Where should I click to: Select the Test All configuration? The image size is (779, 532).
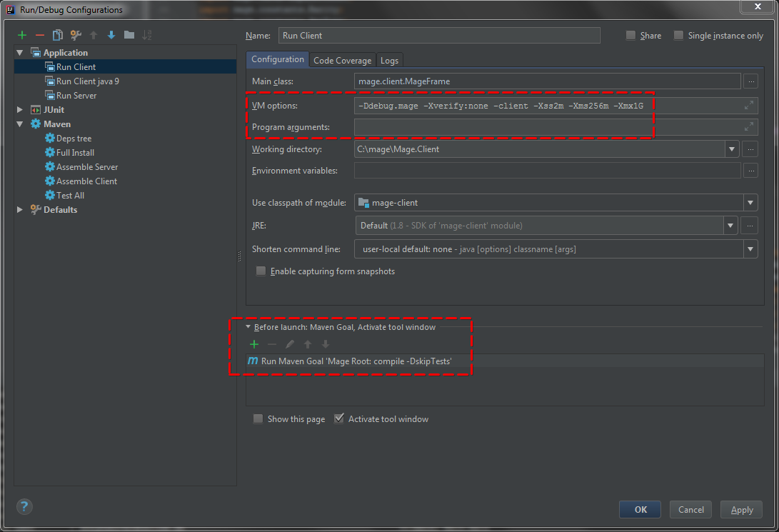pos(125,195)
